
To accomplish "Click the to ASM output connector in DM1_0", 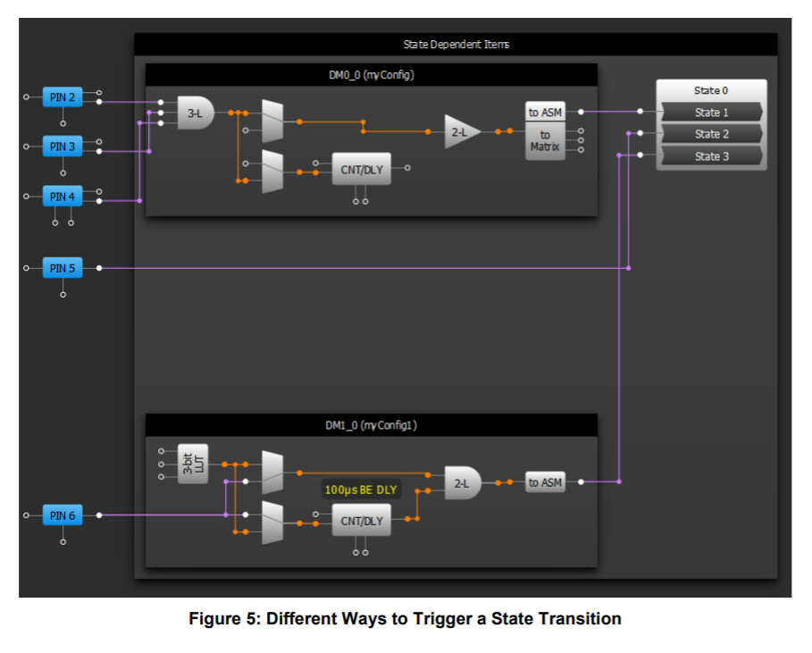I will [x=581, y=481].
